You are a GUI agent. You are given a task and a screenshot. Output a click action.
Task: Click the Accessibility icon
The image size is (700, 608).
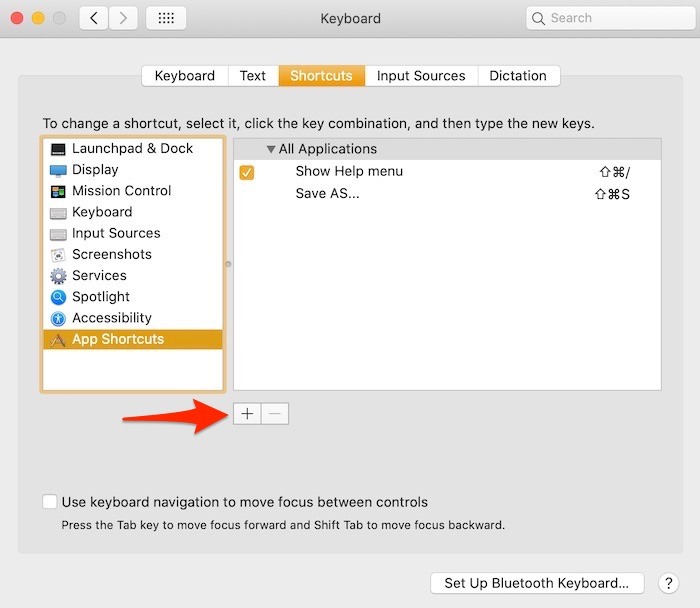(x=58, y=318)
